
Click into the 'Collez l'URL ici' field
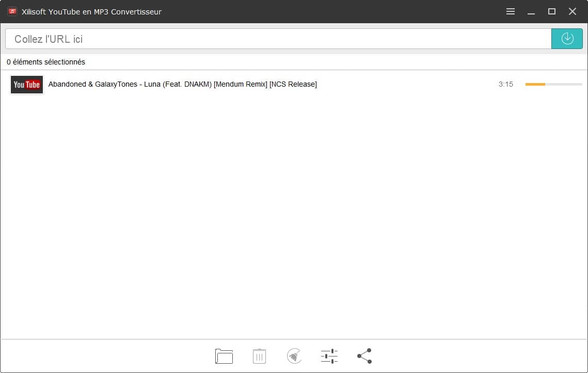278,39
